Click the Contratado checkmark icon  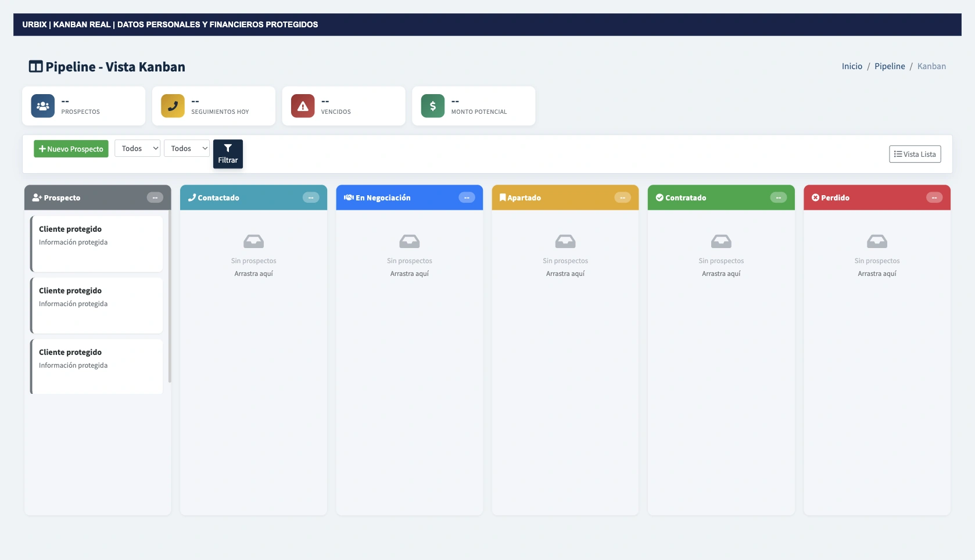pos(659,198)
